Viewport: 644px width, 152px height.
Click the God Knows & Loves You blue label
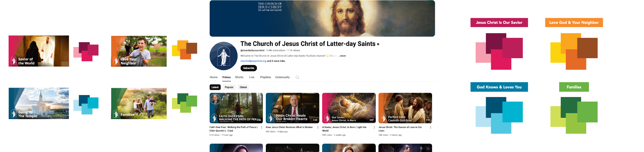pos(499,87)
